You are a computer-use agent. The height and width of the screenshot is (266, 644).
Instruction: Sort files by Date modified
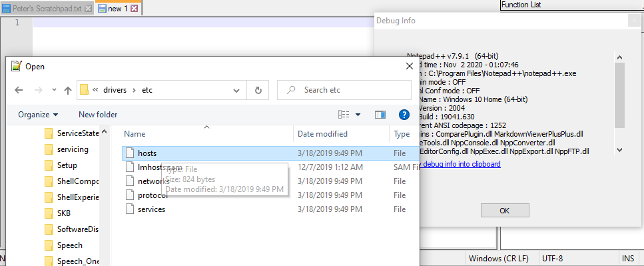[x=341, y=134]
